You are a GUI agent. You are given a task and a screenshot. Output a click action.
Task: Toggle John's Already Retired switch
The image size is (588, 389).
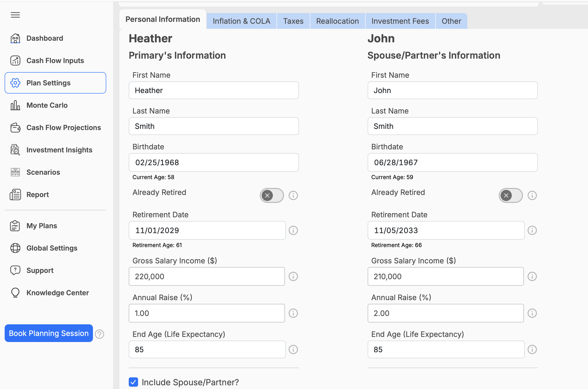click(x=511, y=195)
